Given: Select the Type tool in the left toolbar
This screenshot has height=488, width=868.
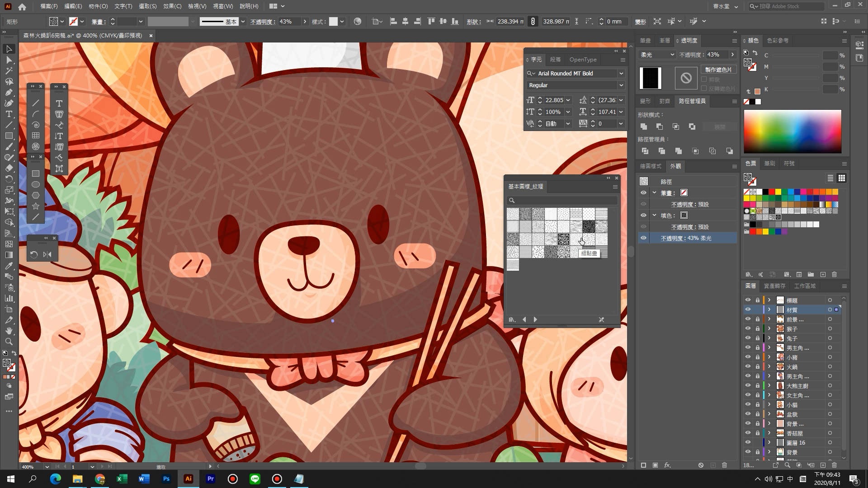Looking at the screenshot, I should (x=9, y=114).
